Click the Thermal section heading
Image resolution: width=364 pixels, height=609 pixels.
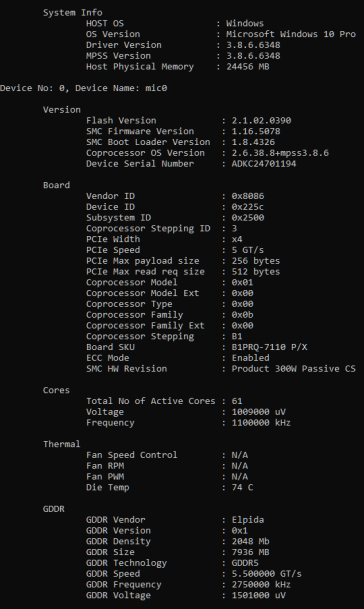coord(62,444)
